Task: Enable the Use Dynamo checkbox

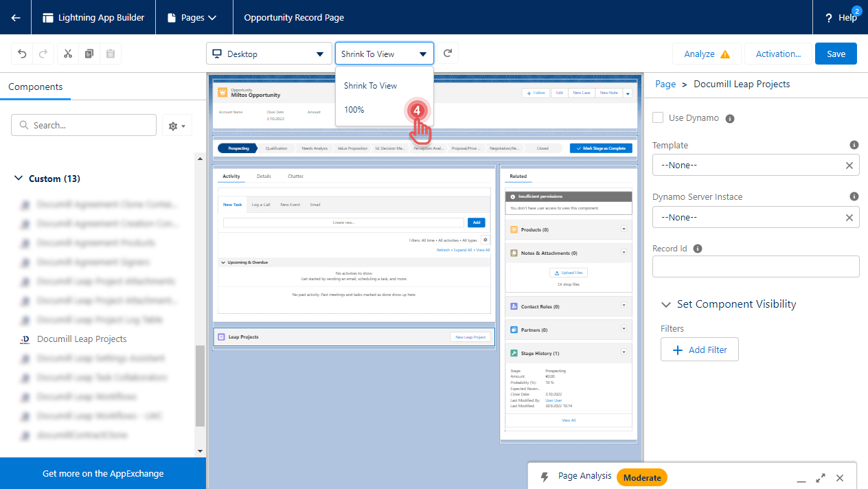Action: click(658, 117)
